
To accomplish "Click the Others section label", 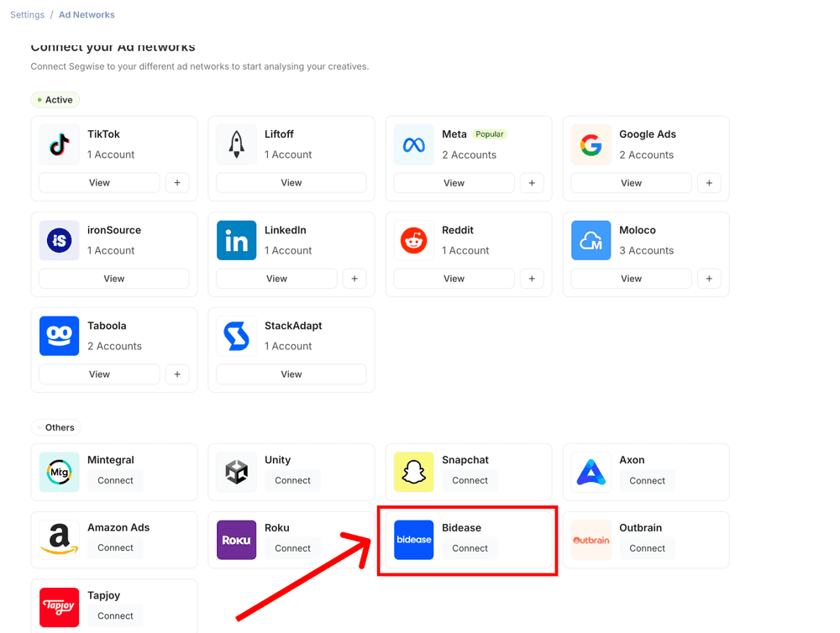I will click(x=56, y=427).
